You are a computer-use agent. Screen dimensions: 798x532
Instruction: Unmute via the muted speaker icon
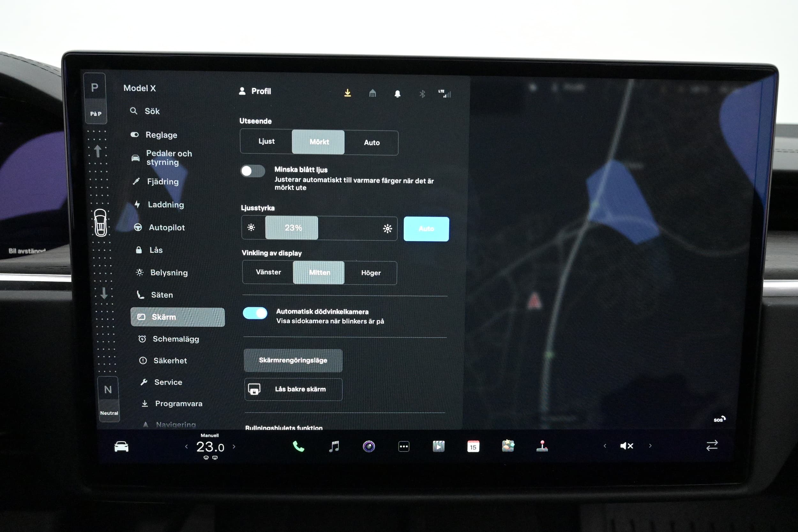627,446
